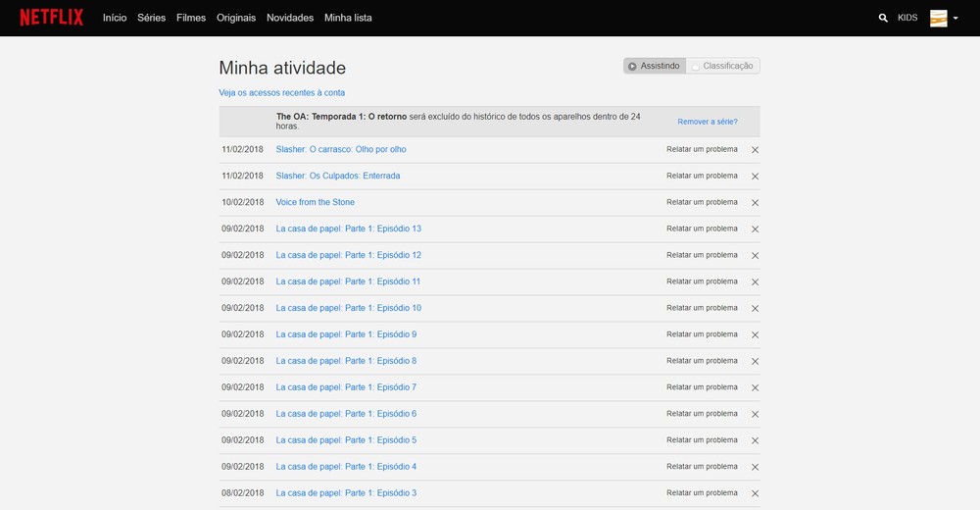Open the Filmes section
The image size is (980, 510).
tap(191, 18)
